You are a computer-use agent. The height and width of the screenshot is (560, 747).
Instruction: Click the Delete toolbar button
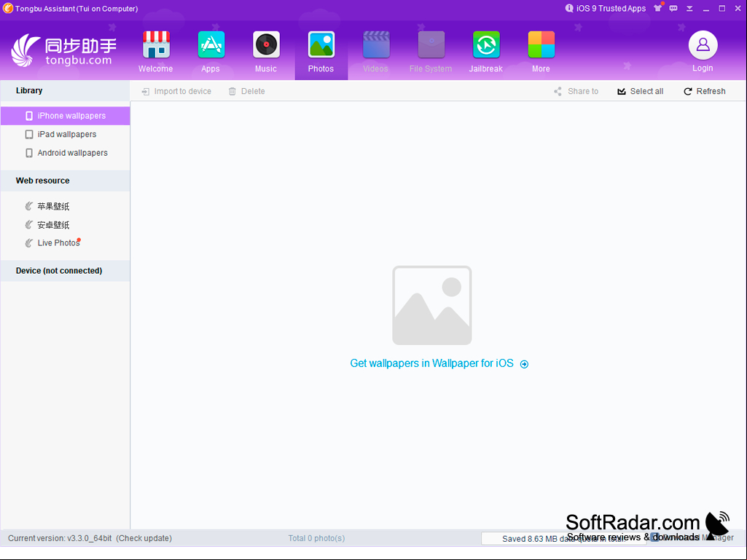tap(247, 91)
